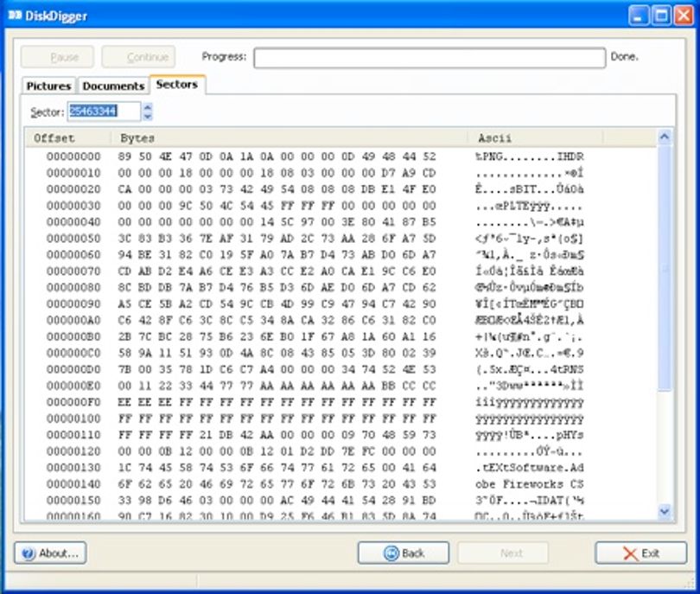This screenshot has width=700, height=594.
Task: Click the scrollbar down arrow in hex view
Action: point(665,510)
